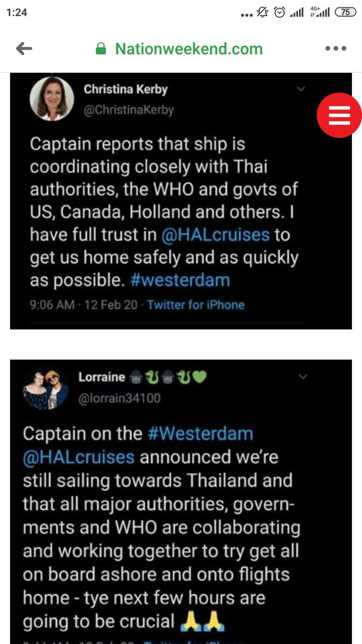Open @HALcruises mention in Lorraine's tweet
This screenshot has width=362, height=644.
(79, 457)
